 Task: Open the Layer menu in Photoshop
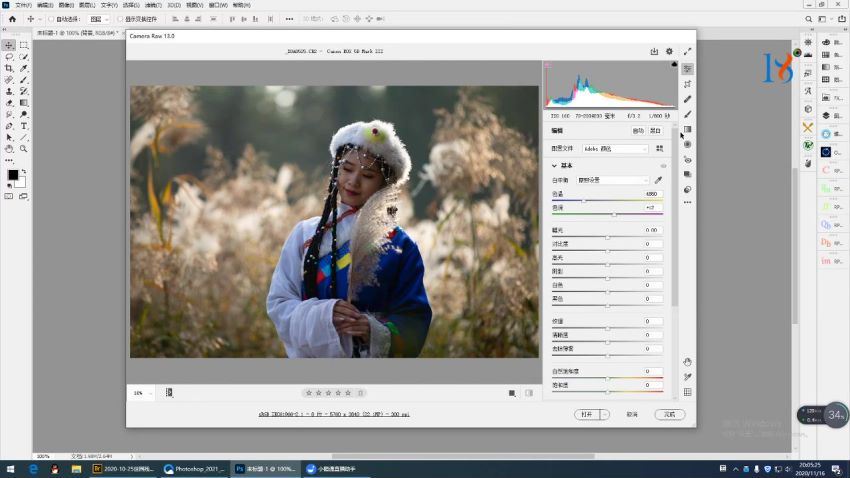click(x=87, y=5)
